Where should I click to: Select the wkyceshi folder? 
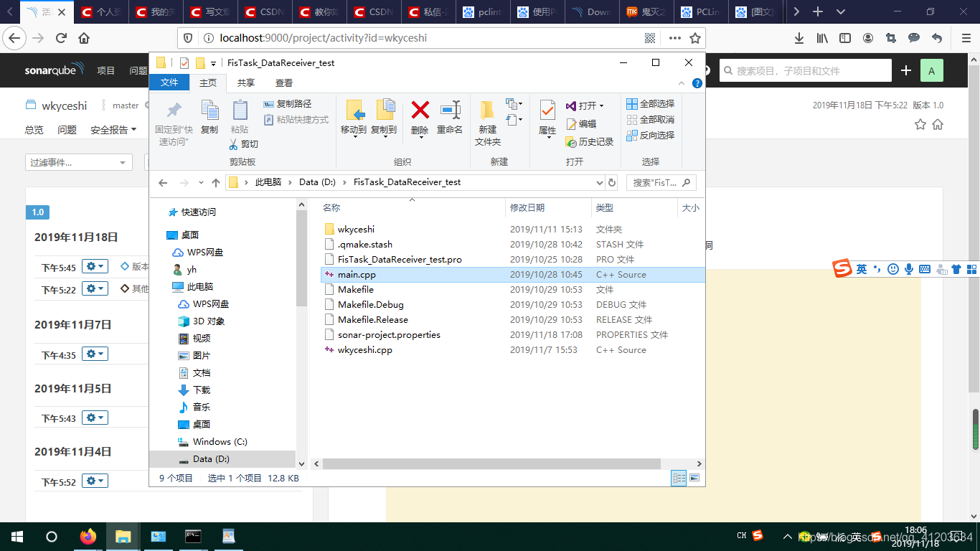[x=356, y=230]
